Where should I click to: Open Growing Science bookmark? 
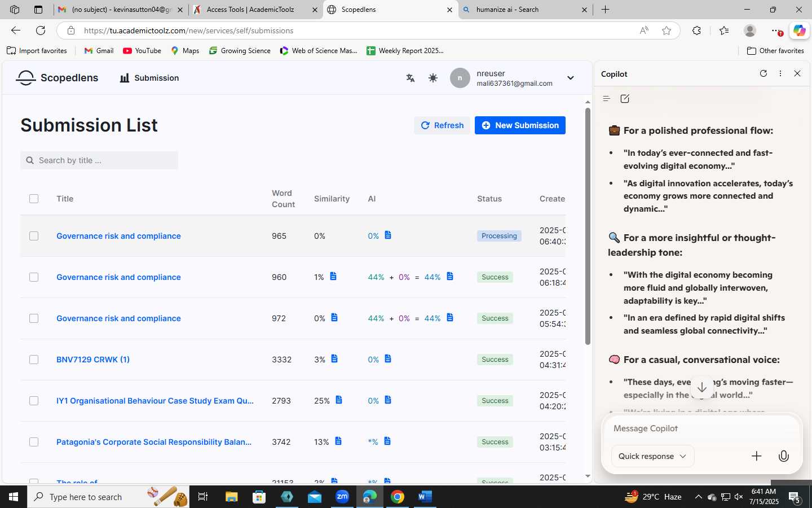(x=240, y=51)
